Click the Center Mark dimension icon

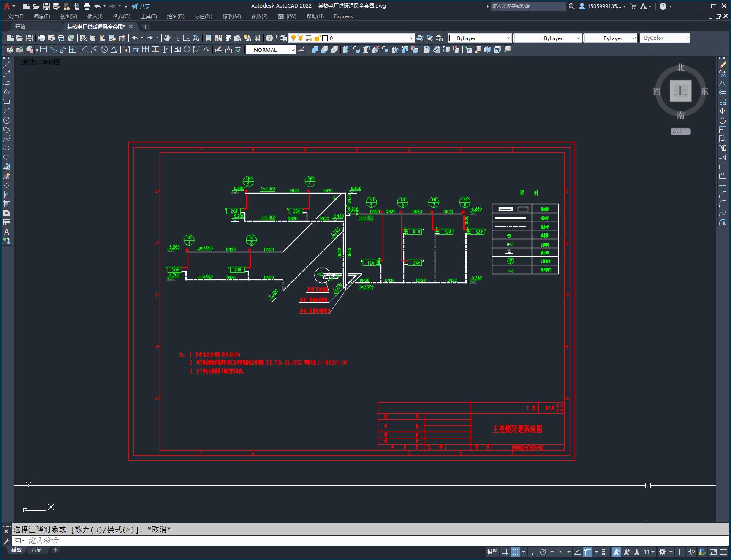point(187,49)
